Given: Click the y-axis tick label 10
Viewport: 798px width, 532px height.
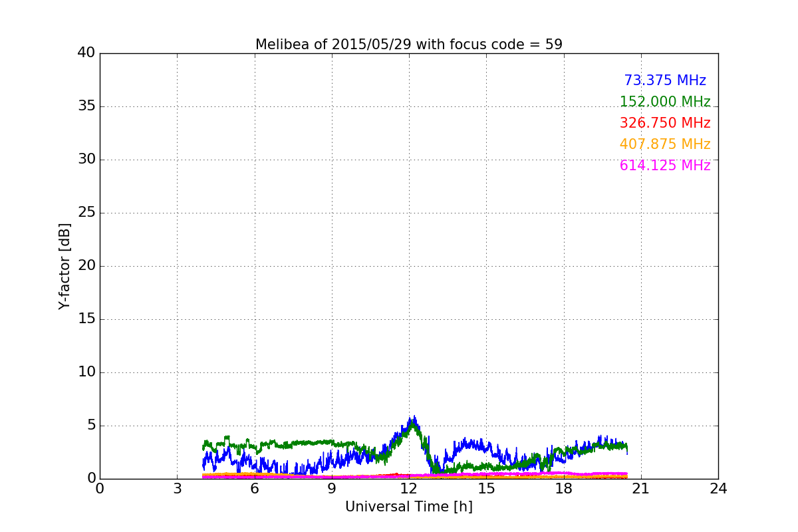Looking at the screenshot, I should click(86, 372).
